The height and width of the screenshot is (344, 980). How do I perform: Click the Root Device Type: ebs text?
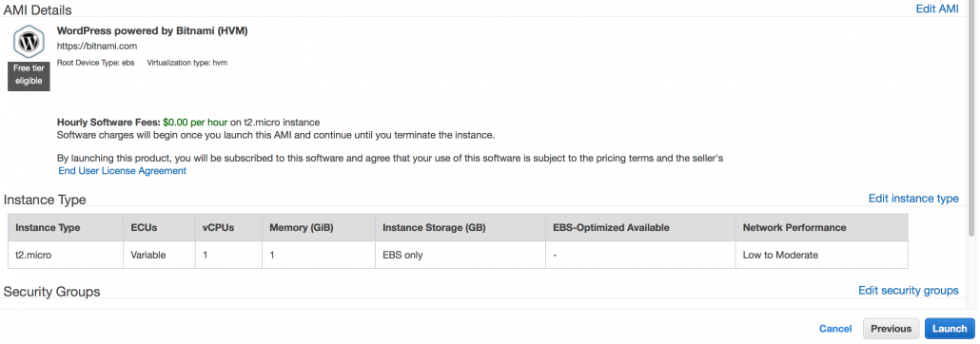tap(96, 63)
